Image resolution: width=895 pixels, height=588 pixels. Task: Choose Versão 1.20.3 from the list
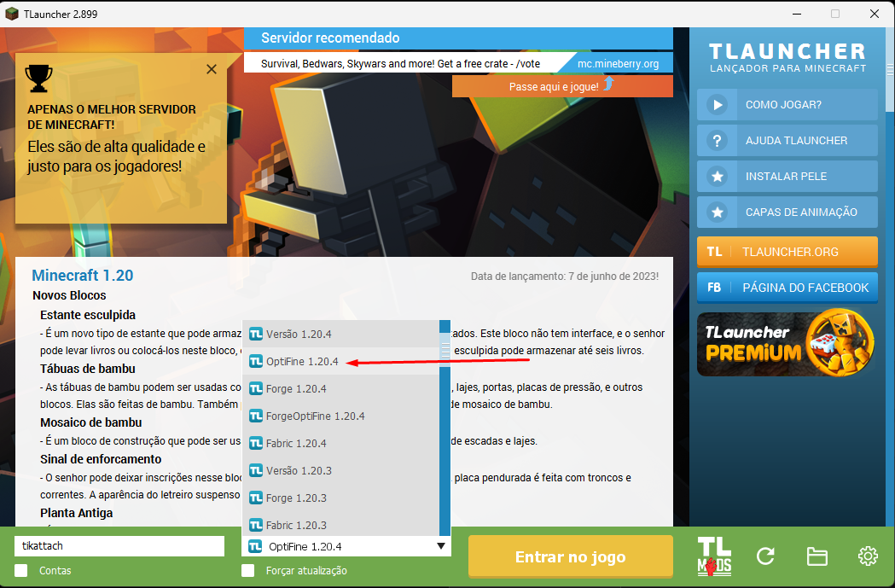(x=340, y=471)
